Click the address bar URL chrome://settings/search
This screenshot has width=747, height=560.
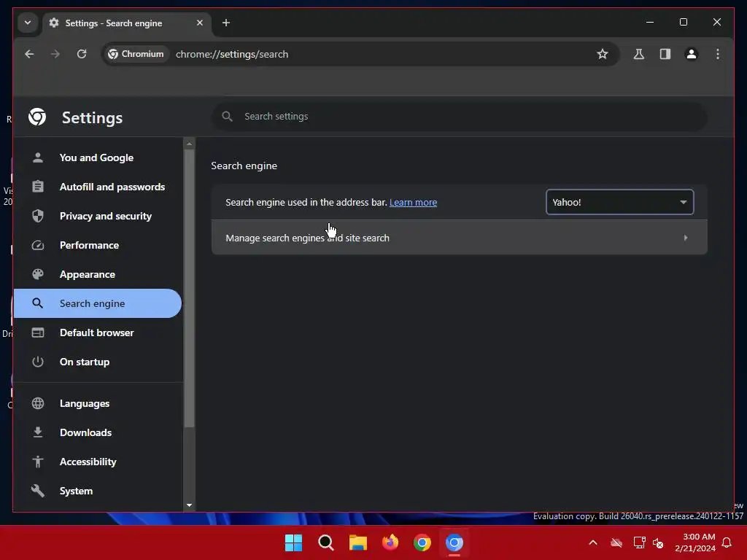232,54
